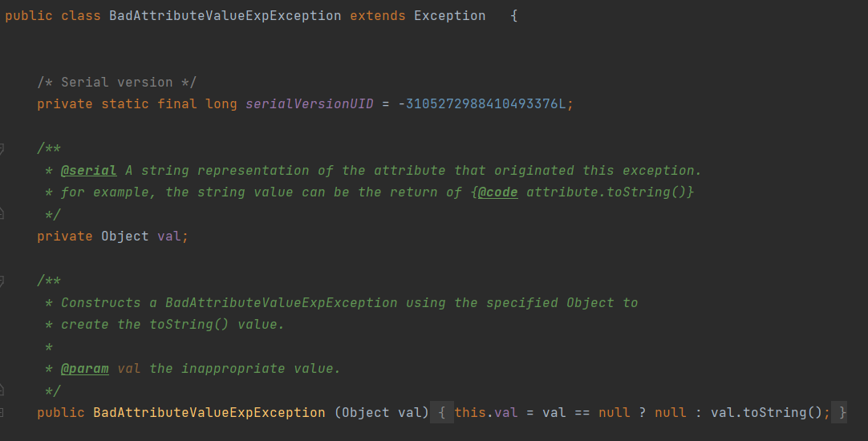This screenshot has width=868, height=441.
Task: Click the @serial Javadoc tag
Action: tap(88, 171)
